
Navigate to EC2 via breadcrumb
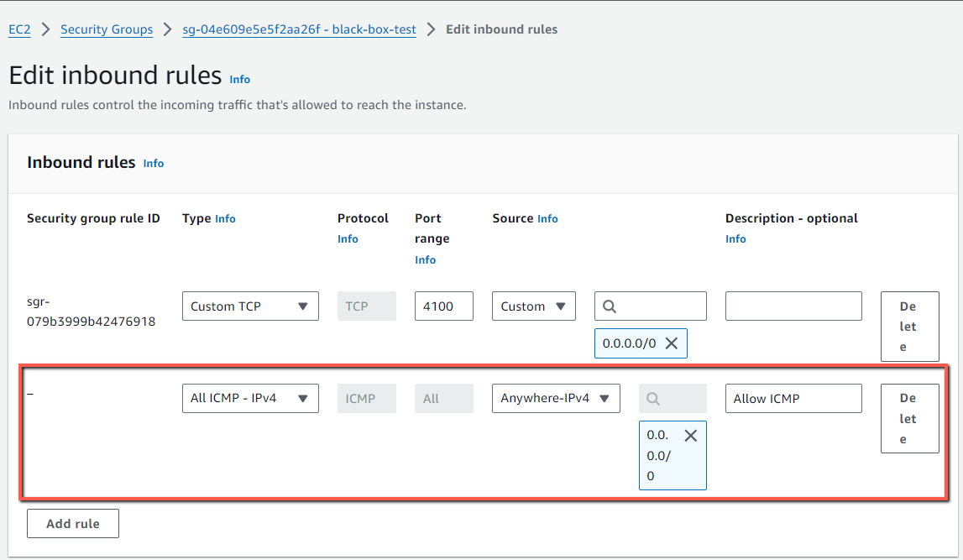[19, 29]
